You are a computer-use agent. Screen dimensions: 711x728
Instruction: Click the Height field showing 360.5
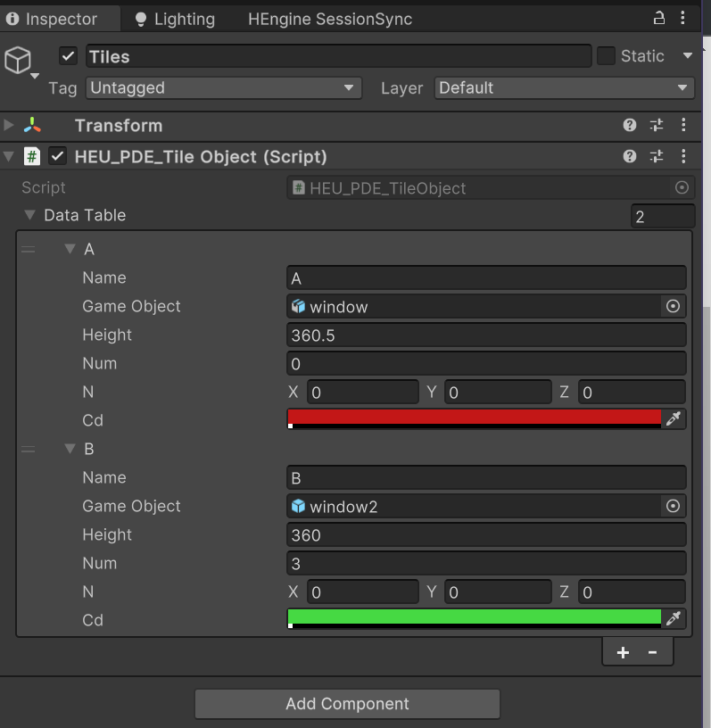[x=486, y=335]
